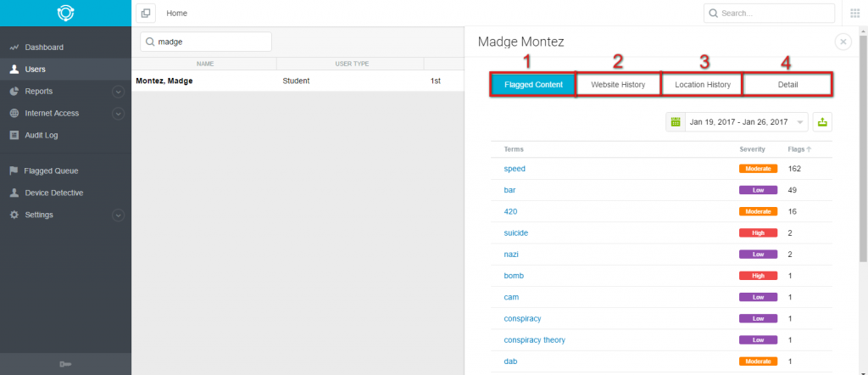
Task: Click the Low badge in the bar row
Action: click(758, 190)
